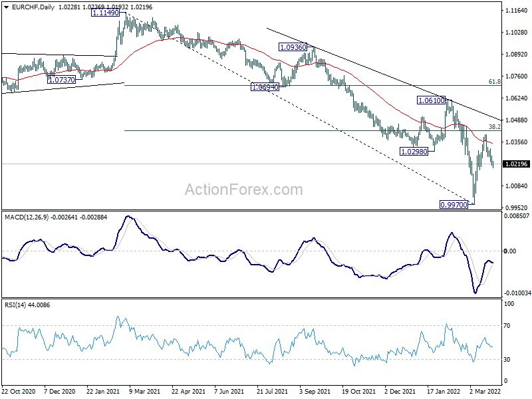Select the 7 Dec 2020 date label

click(x=60, y=392)
